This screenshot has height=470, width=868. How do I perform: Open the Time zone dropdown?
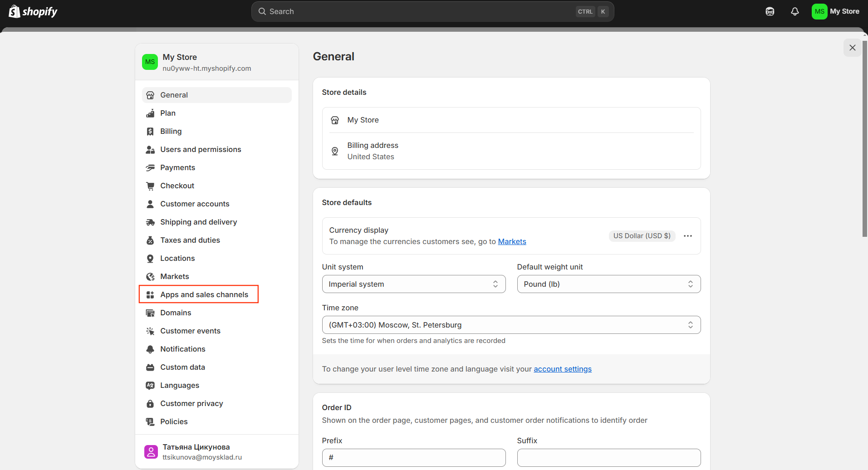pyautogui.click(x=511, y=325)
